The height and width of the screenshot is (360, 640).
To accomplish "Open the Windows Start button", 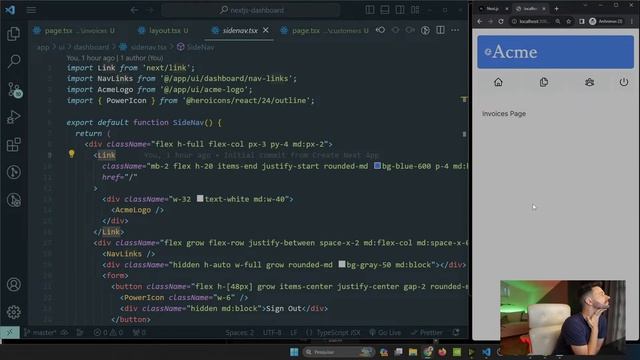I will [294, 352].
